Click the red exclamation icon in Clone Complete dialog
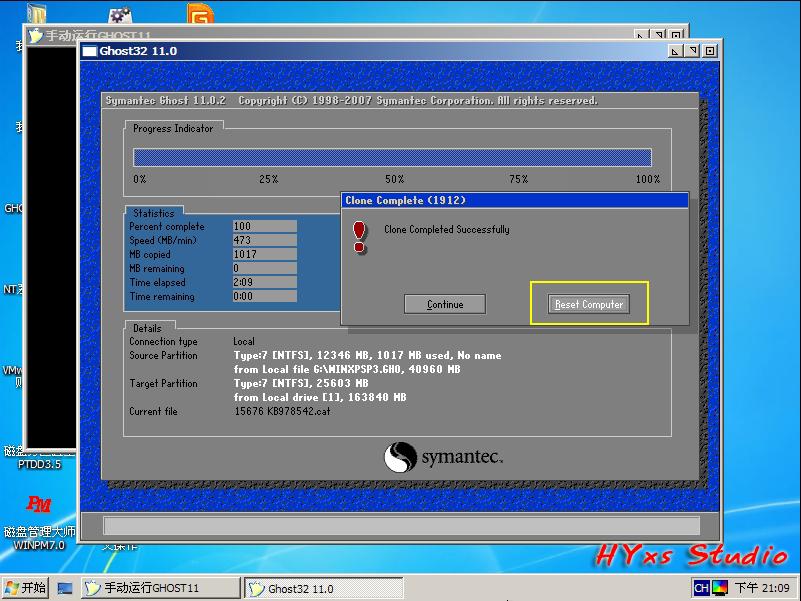The height and width of the screenshot is (601, 801). [360, 237]
